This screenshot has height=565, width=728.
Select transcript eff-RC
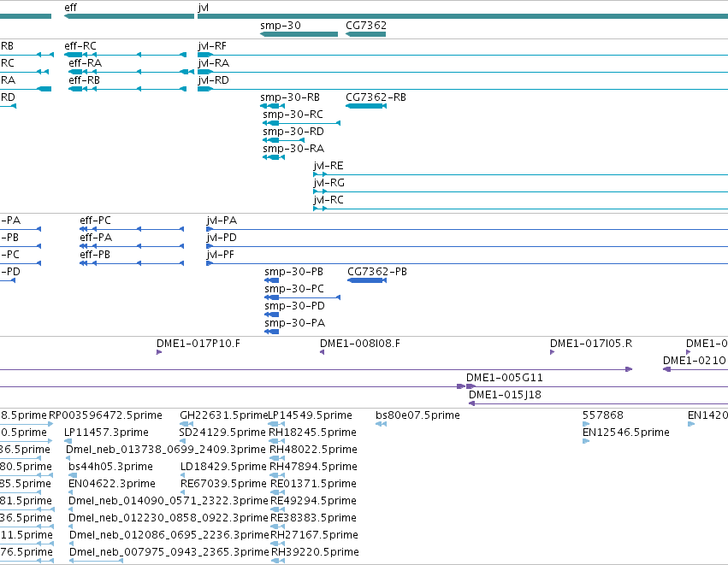[126, 55]
